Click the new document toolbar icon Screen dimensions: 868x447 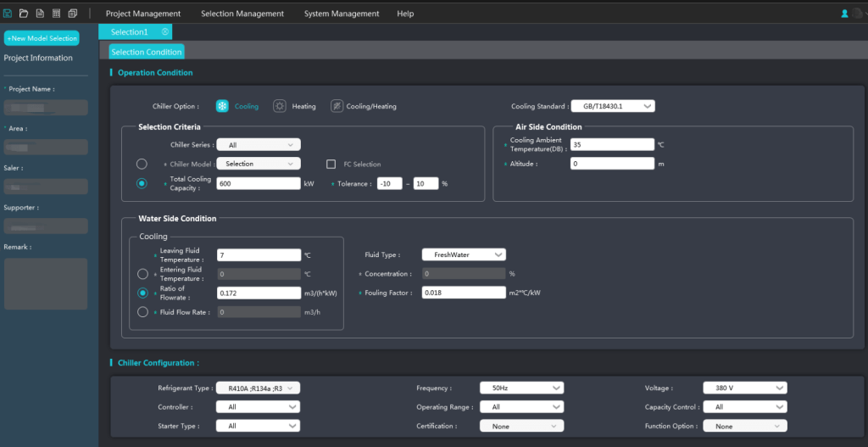pyautogui.click(x=40, y=14)
